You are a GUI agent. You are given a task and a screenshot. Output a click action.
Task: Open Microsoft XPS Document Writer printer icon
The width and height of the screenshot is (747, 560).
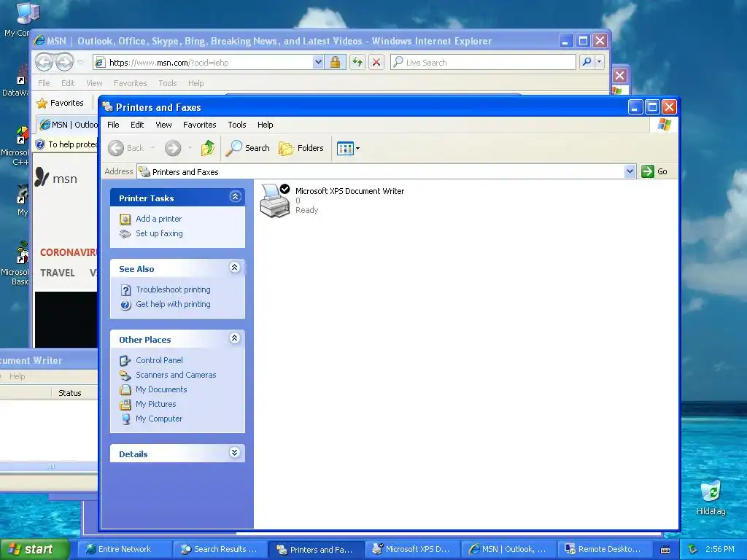point(275,201)
